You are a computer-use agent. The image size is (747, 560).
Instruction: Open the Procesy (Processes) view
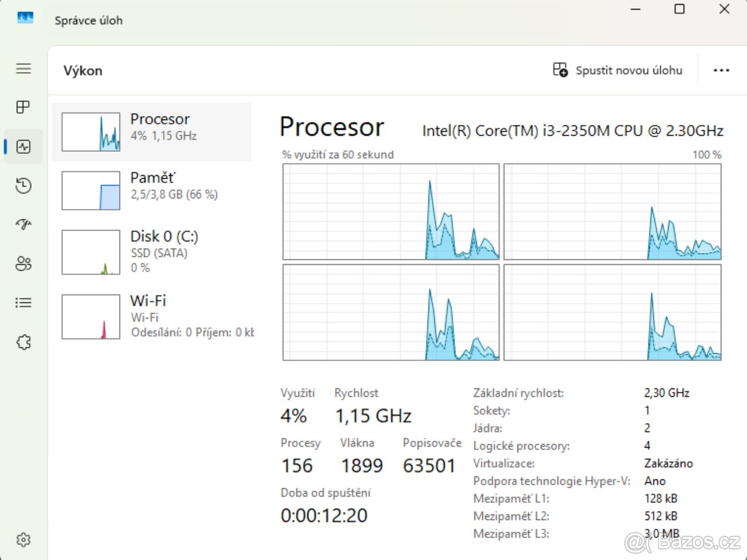point(22,107)
